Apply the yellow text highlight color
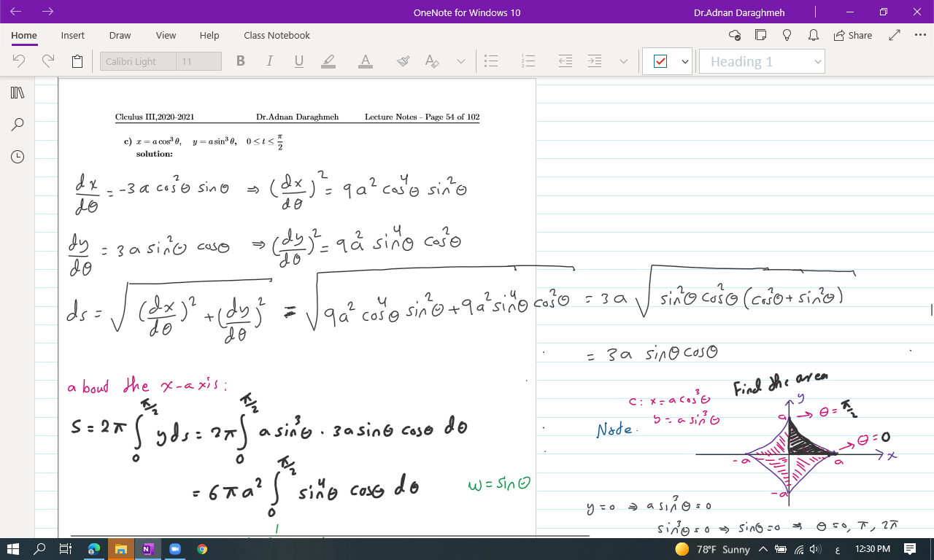The height and width of the screenshot is (560, 934). (329, 61)
